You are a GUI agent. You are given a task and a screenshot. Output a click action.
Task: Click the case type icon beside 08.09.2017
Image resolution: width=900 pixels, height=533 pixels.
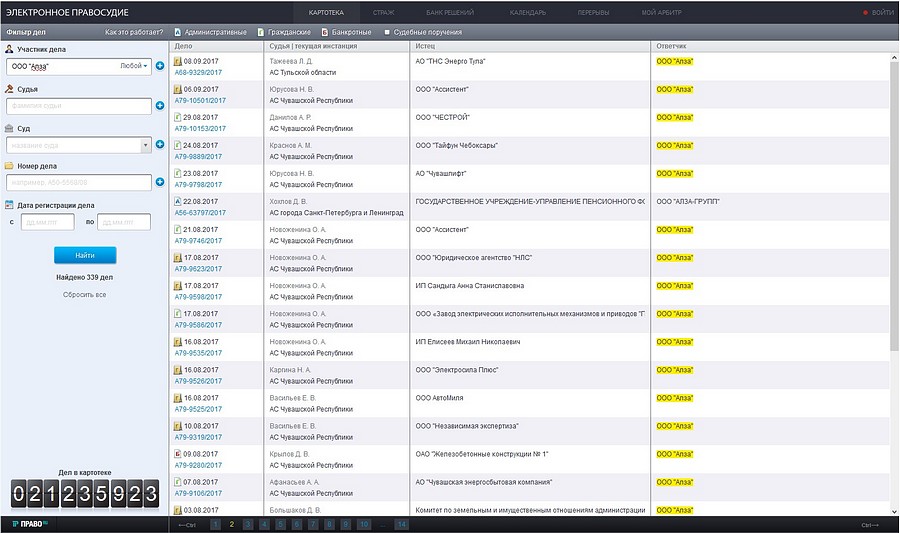pyautogui.click(x=178, y=61)
